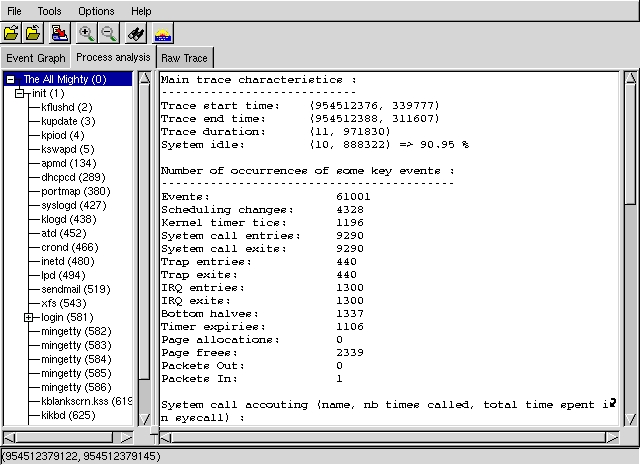Select the sendmail (519) process

tap(75, 289)
